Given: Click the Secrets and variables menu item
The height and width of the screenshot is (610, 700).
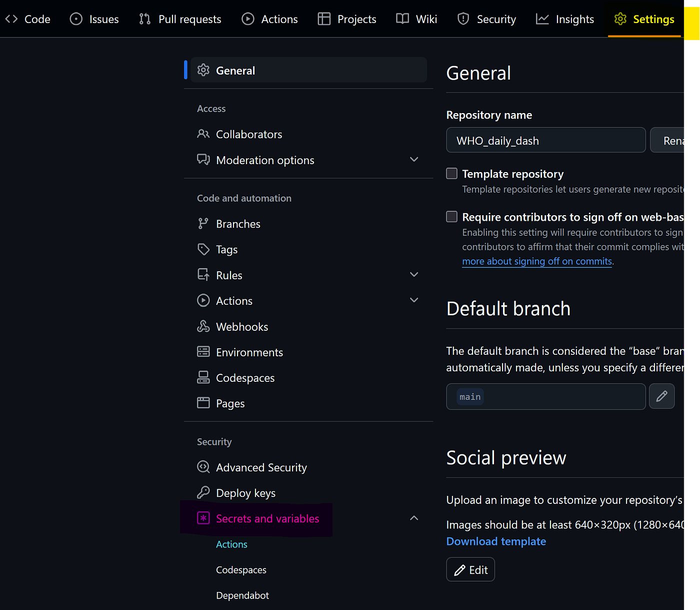Looking at the screenshot, I should pos(267,518).
